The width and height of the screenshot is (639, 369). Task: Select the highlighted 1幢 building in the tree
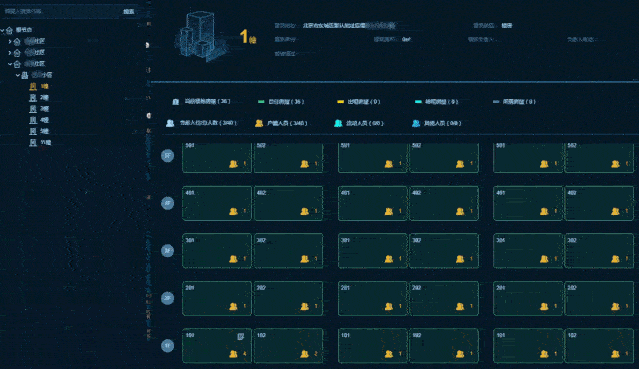(44, 86)
